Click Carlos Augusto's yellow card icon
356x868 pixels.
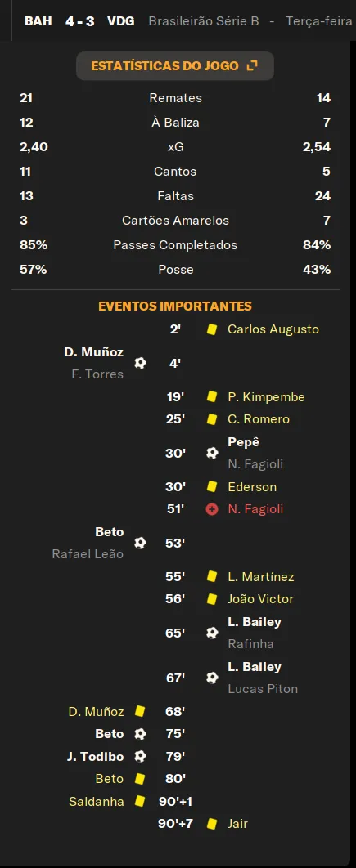tap(211, 329)
